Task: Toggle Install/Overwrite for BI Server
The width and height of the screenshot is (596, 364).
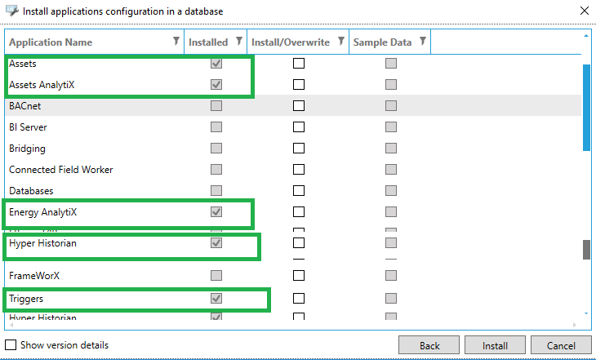Action: click(x=299, y=127)
